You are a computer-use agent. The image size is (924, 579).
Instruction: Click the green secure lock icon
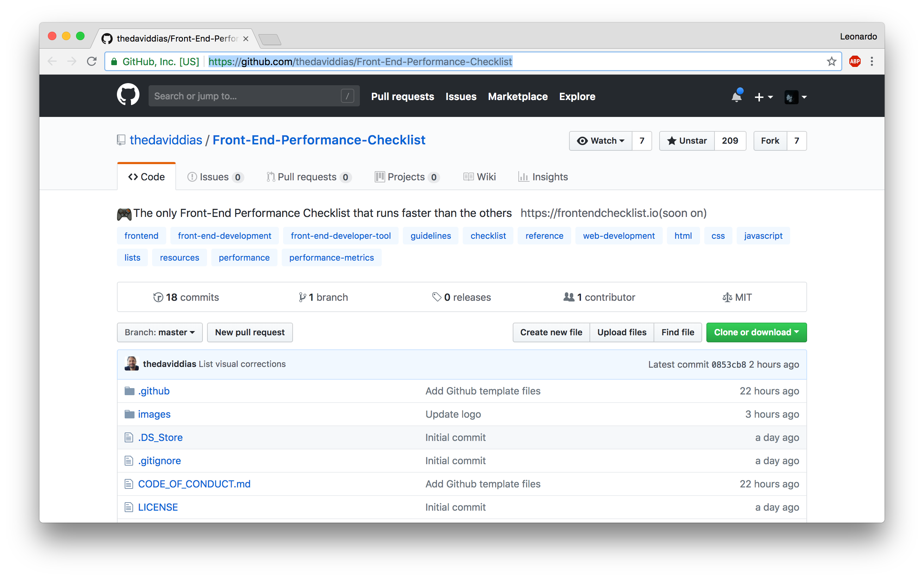(x=114, y=61)
